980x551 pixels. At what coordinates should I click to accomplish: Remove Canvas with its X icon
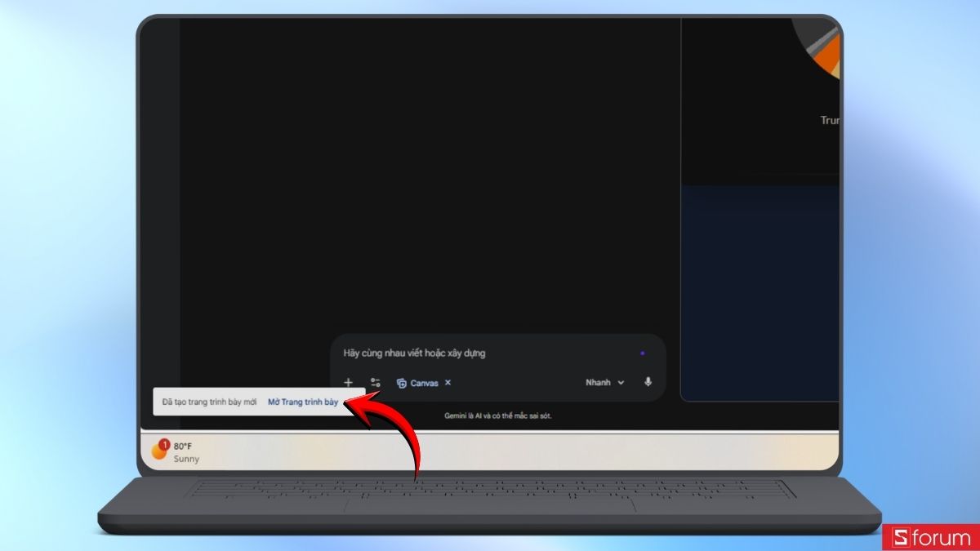[448, 382]
